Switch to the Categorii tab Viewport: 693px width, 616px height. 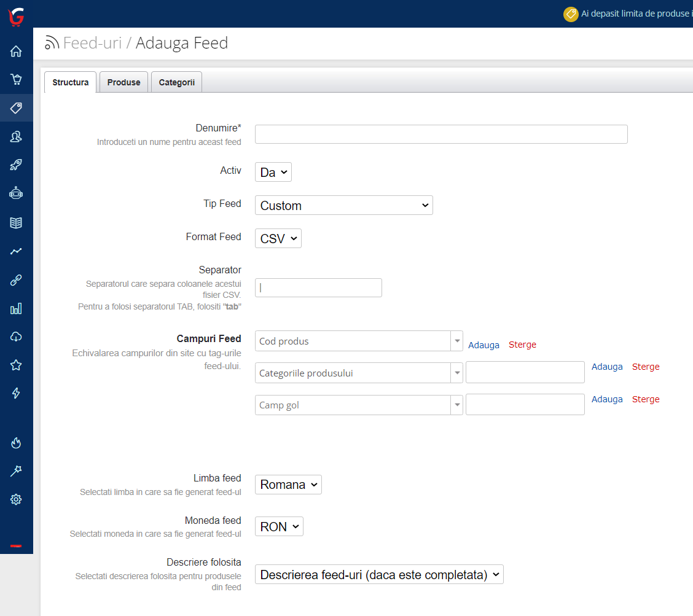[x=176, y=82]
